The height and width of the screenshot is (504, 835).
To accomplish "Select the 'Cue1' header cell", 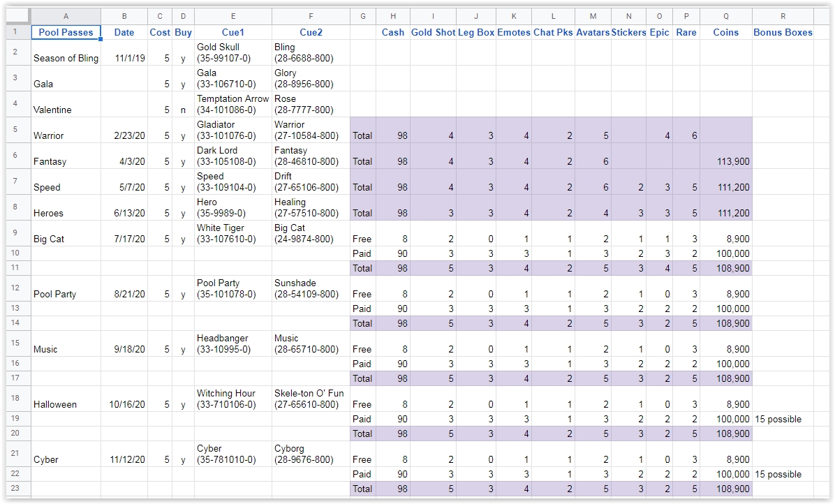I will click(232, 32).
